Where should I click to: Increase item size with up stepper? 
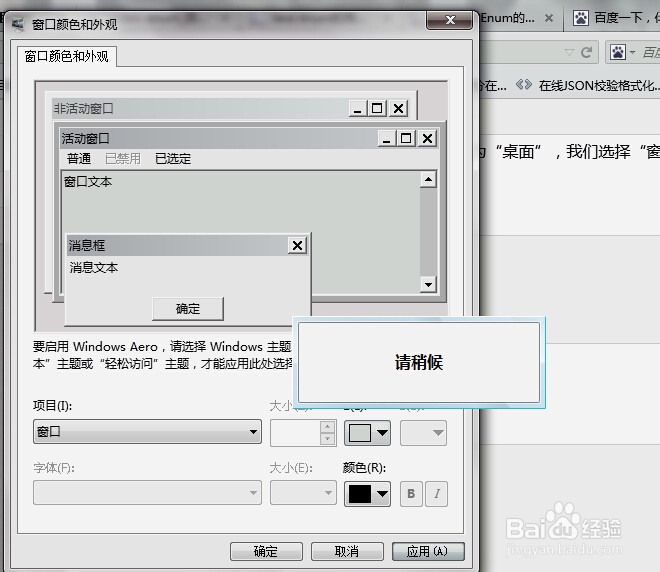click(327, 427)
